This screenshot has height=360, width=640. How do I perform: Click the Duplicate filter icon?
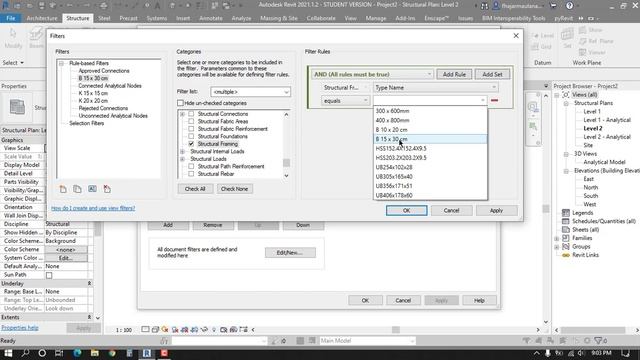pyautogui.click(x=77, y=189)
